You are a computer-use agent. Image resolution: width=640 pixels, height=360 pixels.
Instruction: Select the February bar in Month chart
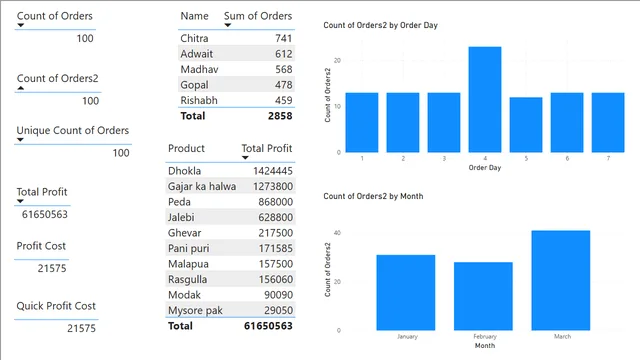[x=483, y=296]
